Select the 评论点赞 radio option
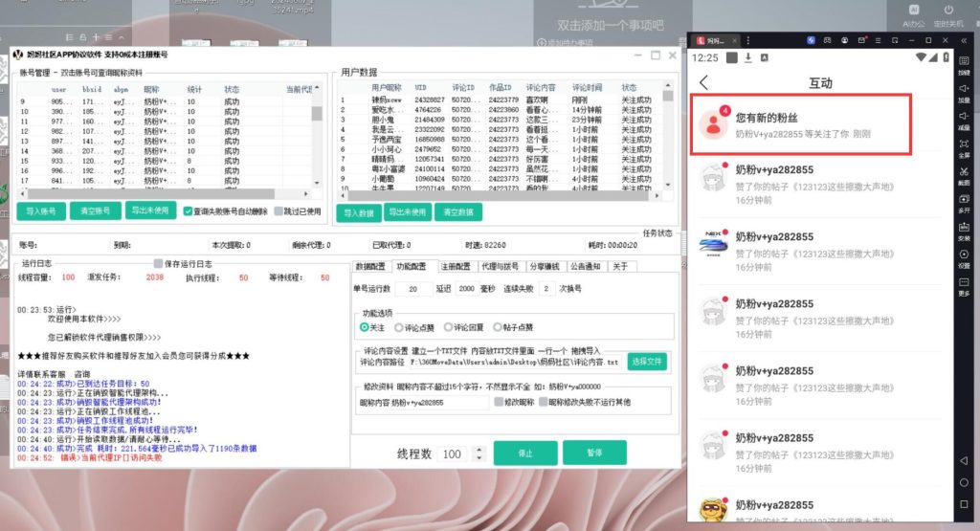 [x=399, y=327]
